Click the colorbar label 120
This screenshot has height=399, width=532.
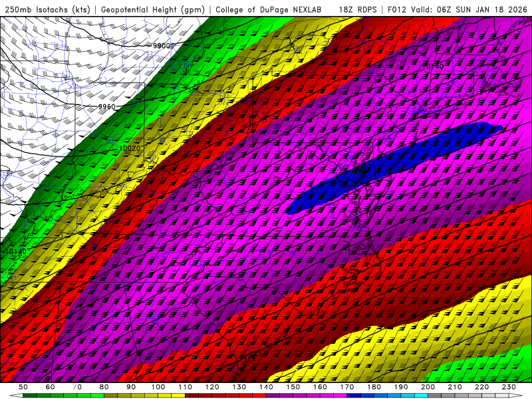pos(212,387)
